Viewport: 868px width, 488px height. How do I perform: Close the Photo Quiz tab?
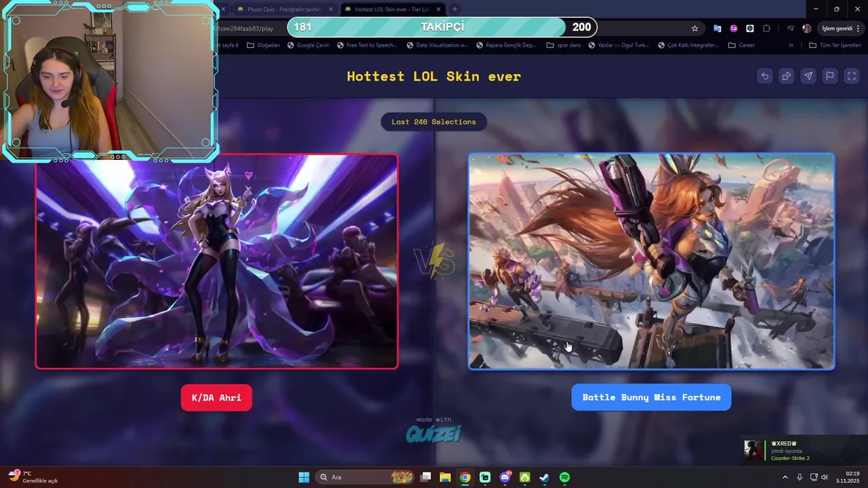(331, 9)
